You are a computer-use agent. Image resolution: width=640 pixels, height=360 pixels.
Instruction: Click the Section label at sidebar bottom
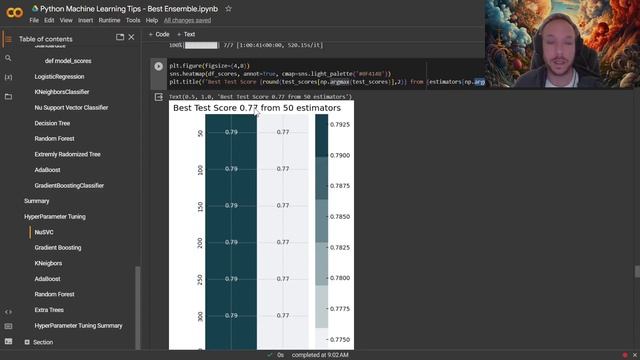[x=43, y=342]
